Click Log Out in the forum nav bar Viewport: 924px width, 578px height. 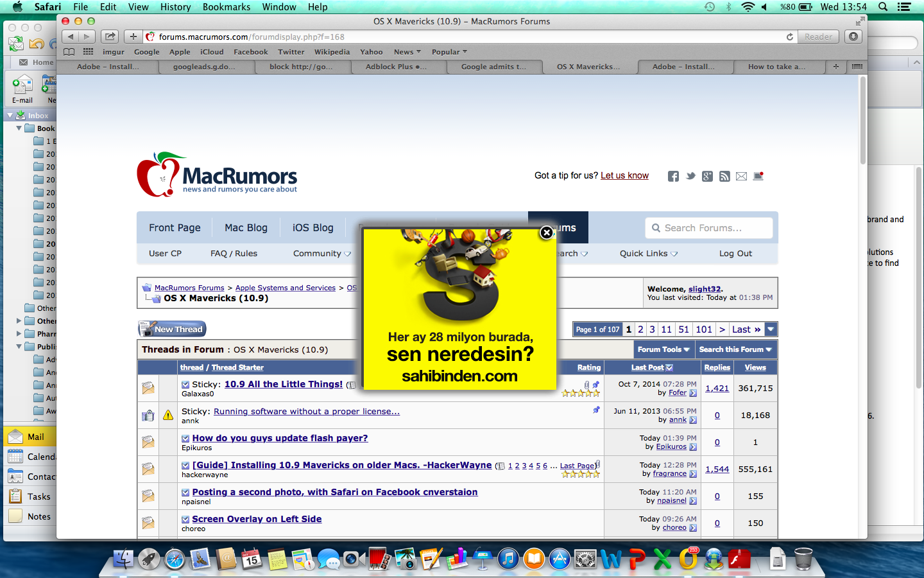[x=735, y=254]
